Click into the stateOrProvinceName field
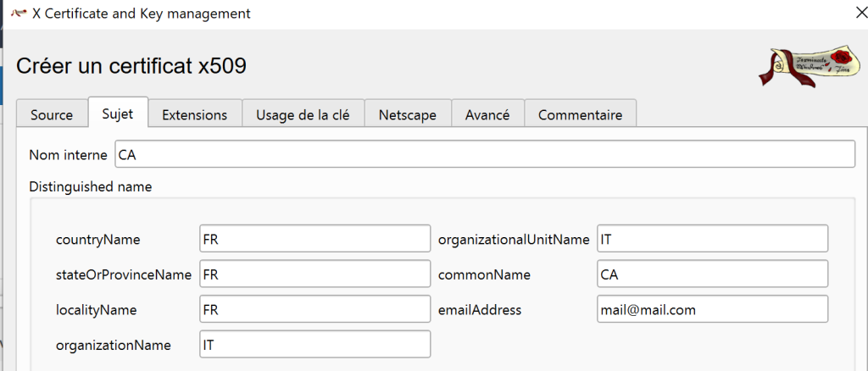 click(314, 274)
